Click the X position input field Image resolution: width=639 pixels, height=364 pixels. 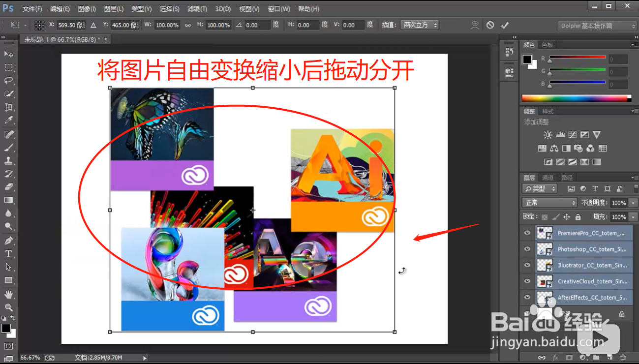click(x=71, y=25)
